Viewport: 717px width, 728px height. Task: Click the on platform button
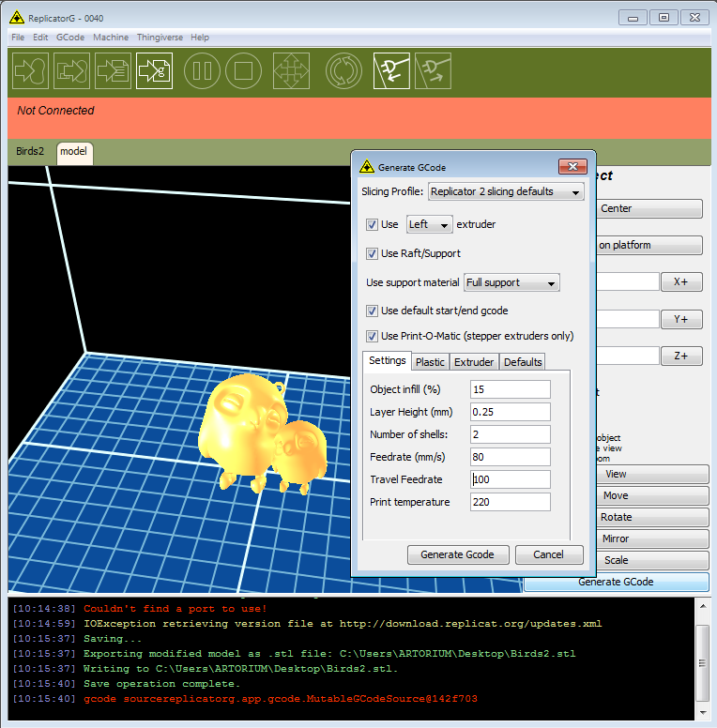[648, 245]
